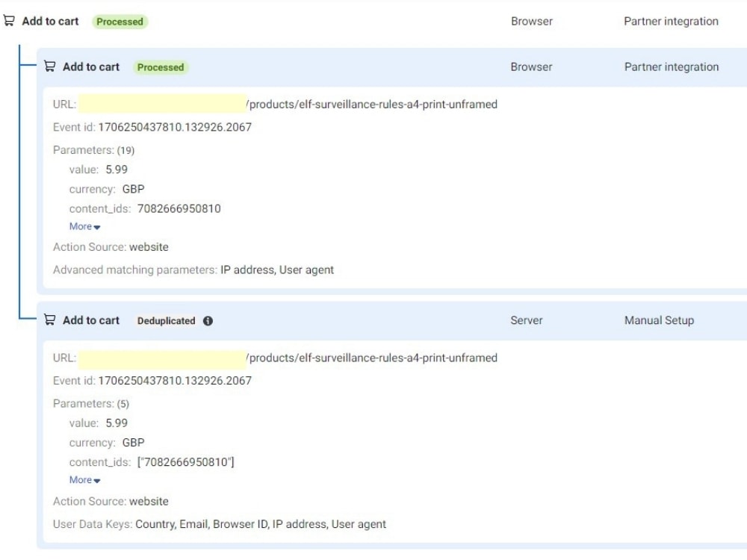Click the Processed badge on the top row
Image resolution: width=747 pixels, height=560 pixels.
[120, 22]
